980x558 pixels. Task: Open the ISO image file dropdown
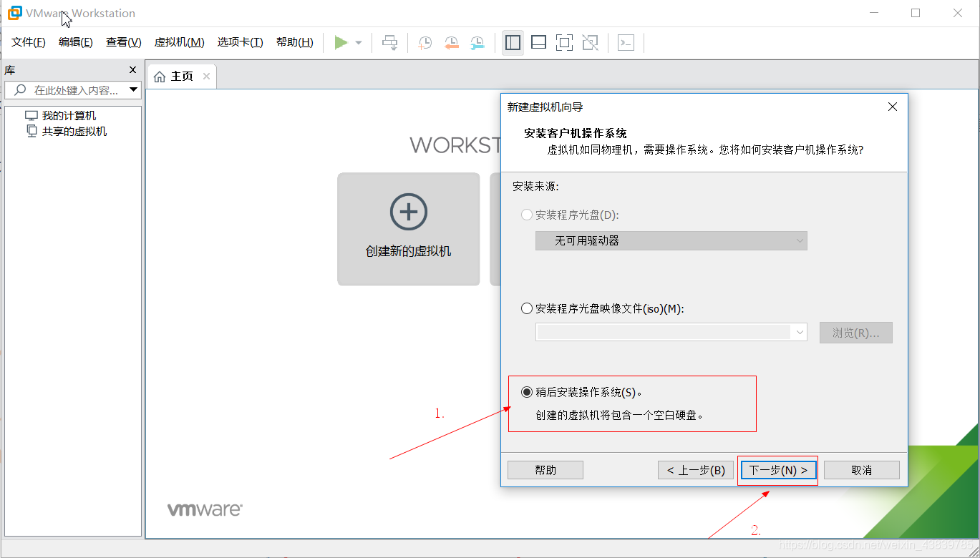[x=800, y=332]
